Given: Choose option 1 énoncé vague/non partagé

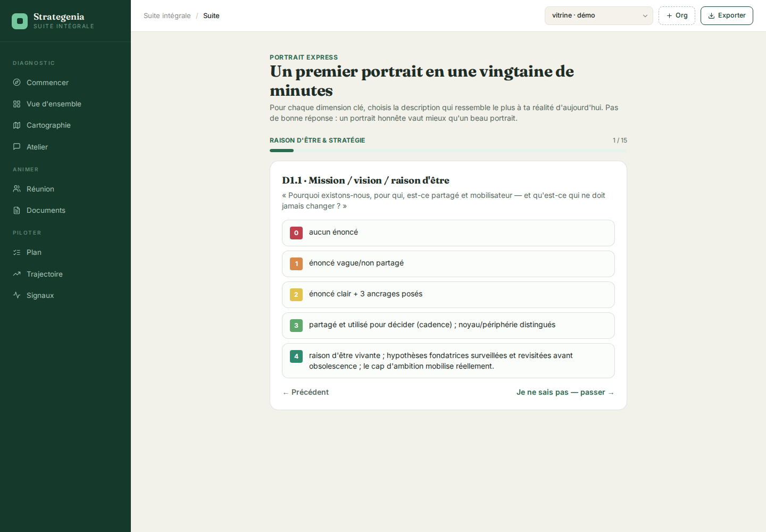Looking at the screenshot, I should 448,264.
